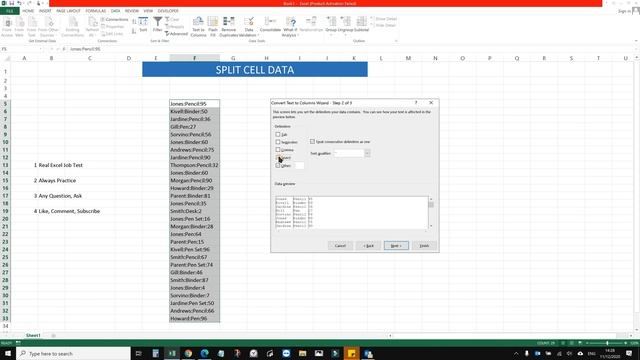Select cell containing Howard:Pen:96
This screenshot has height=360, width=640.
click(194, 318)
